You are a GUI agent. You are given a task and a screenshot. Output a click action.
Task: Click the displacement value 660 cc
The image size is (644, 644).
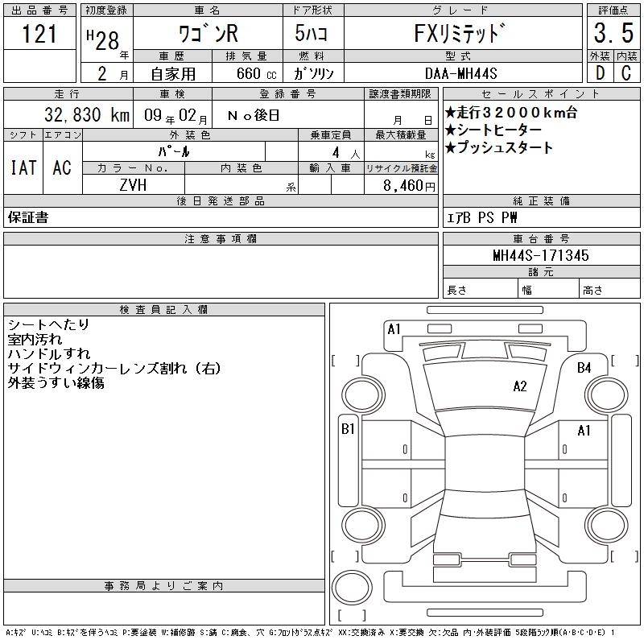[x=256, y=73]
